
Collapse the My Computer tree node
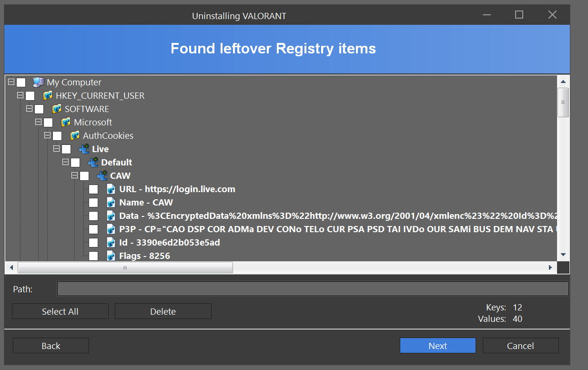pyautogui.click(x=11, y=82)
